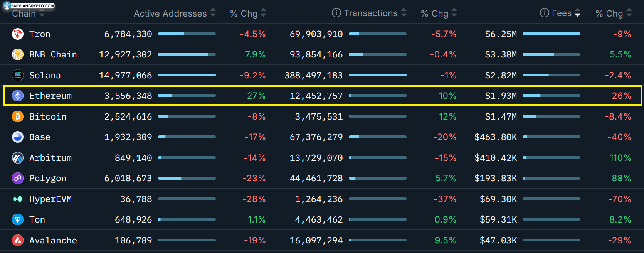Select Polygon fees change 88%

coord(622,178)
